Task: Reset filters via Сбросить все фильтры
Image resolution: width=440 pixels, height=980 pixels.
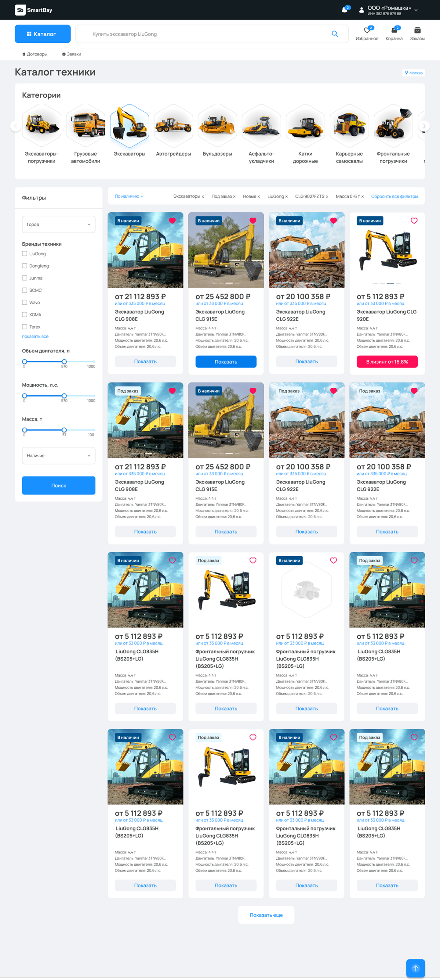Action: tap(394, 197)
